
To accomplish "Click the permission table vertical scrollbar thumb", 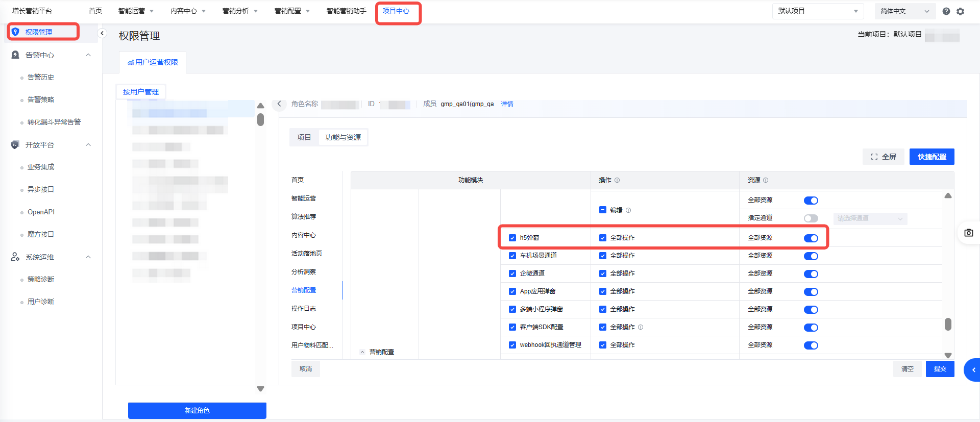I will 948,324.
